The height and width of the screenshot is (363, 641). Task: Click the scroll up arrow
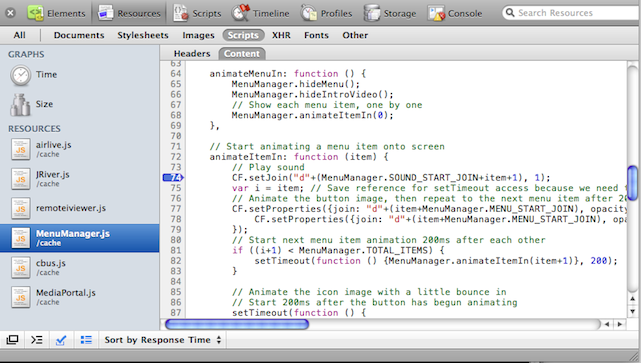pos(632,299)
